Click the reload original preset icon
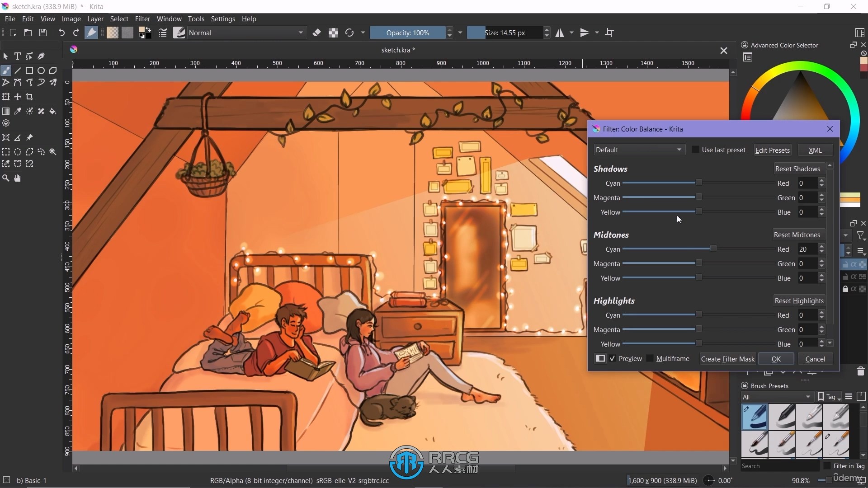 pos(349,33)
